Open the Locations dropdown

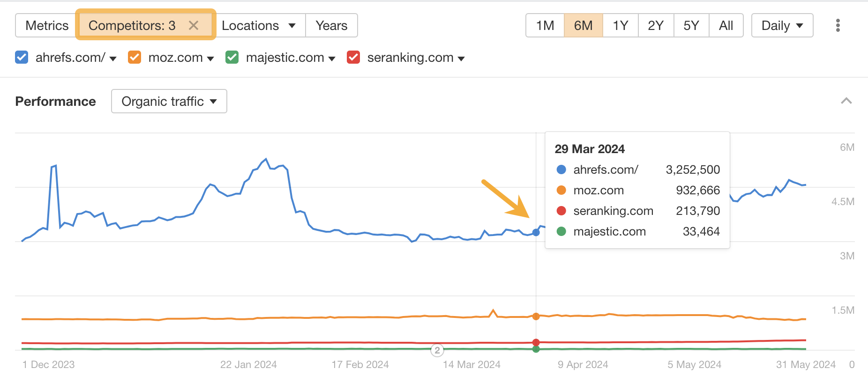(x=258, y=25)
